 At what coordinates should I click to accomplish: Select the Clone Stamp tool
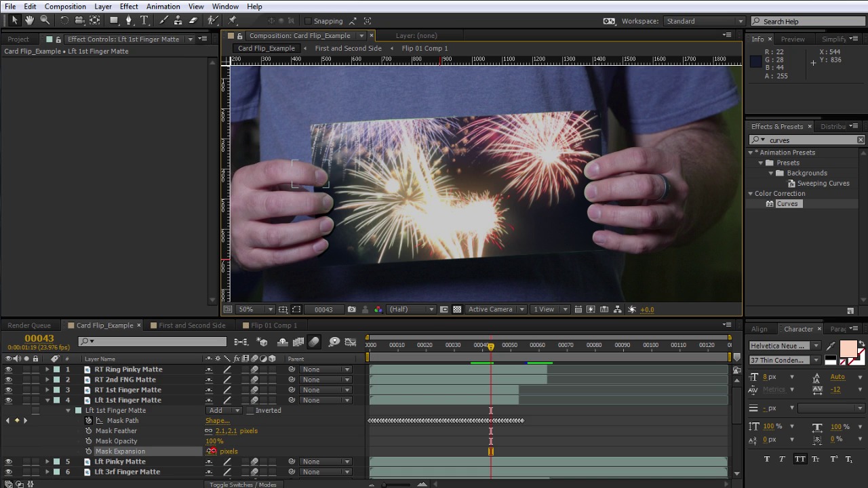tap(178, 20)
